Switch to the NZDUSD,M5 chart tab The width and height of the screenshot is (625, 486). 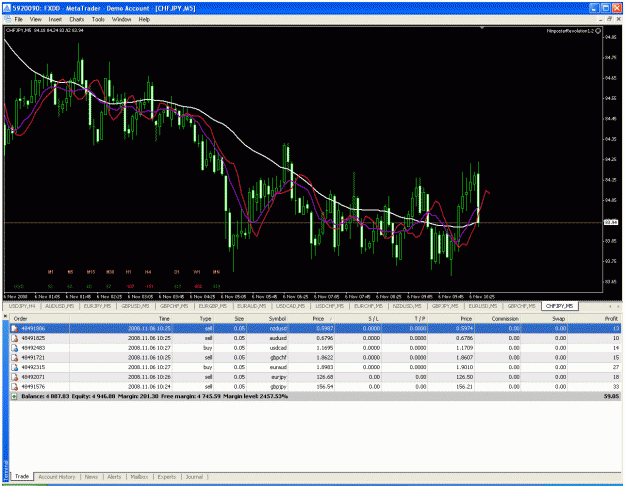407,306
